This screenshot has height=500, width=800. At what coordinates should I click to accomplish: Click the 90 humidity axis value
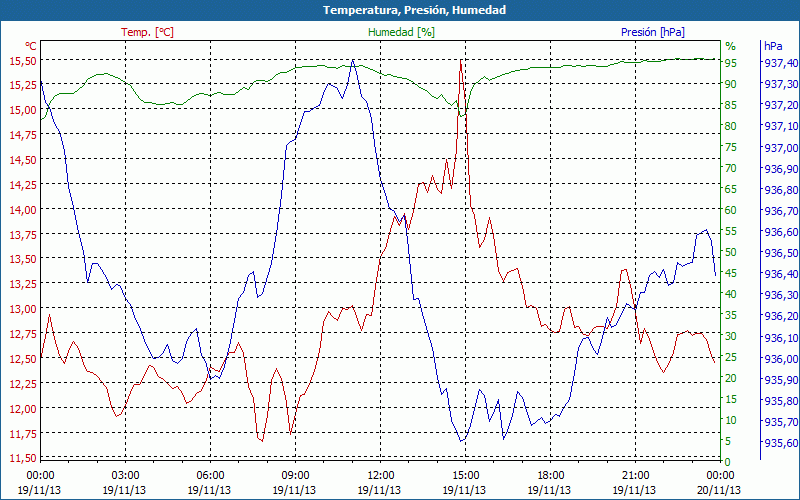[x=731, y=84]
